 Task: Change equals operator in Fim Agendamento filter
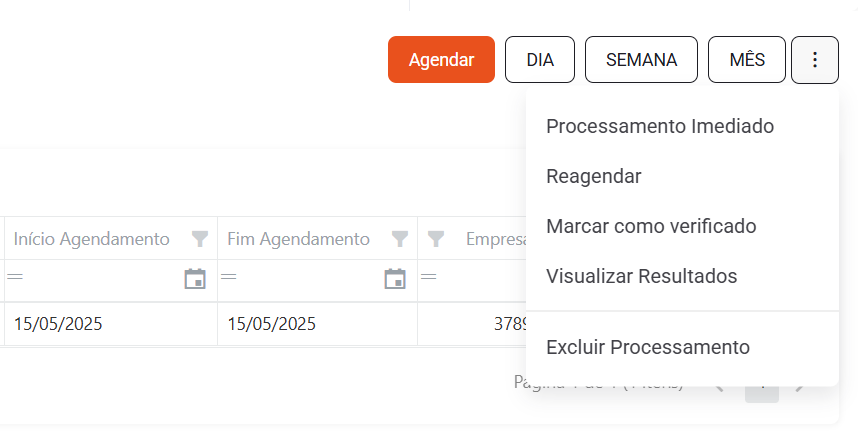(x=229, y=277)
